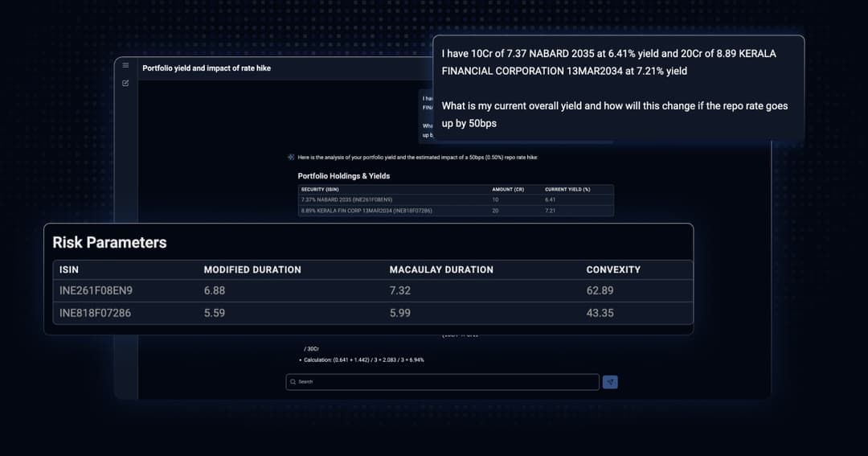868x456 pixels.
Task: Click the Risk Parameters heading
Action: pyautogui.click(x=109, y=243)
